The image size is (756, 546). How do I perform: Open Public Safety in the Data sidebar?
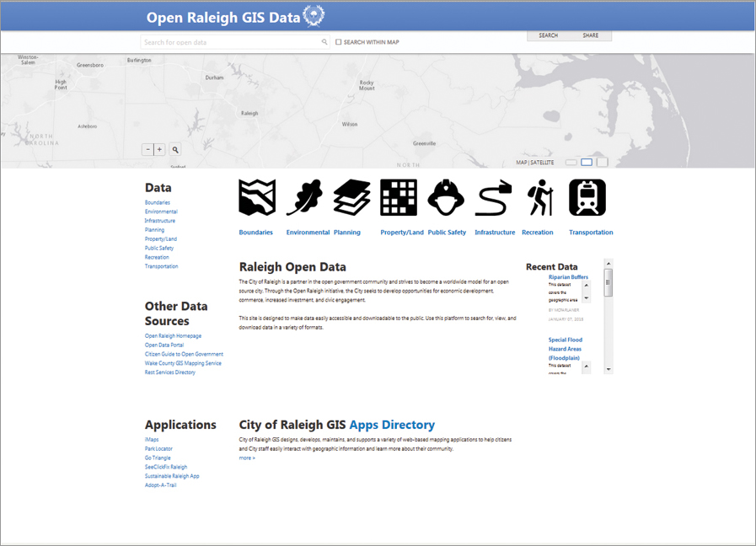[x=159, y=249]
